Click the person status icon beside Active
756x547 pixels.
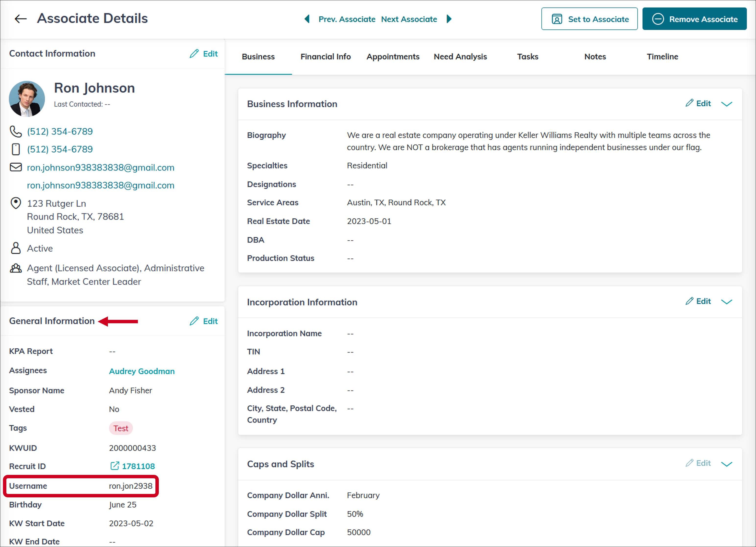16,248
